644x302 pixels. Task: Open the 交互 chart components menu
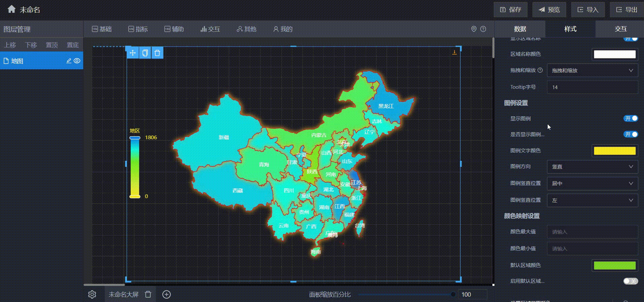tap(210, 29)
